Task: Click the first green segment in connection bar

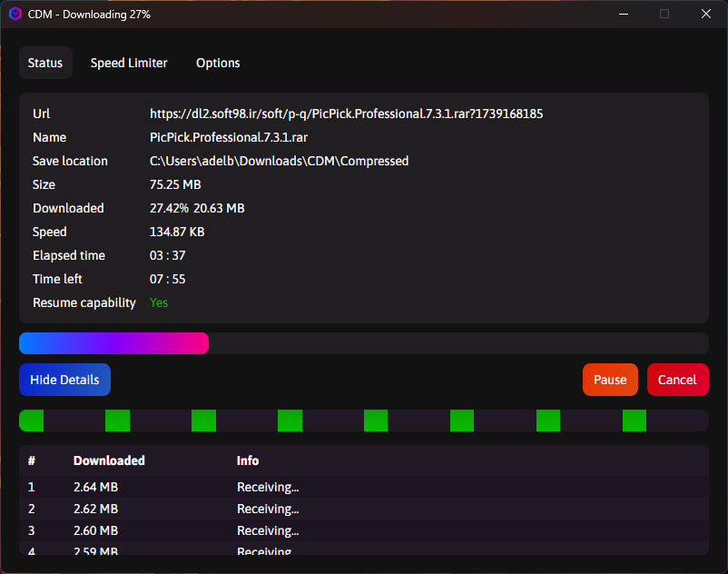Action: 32,421
